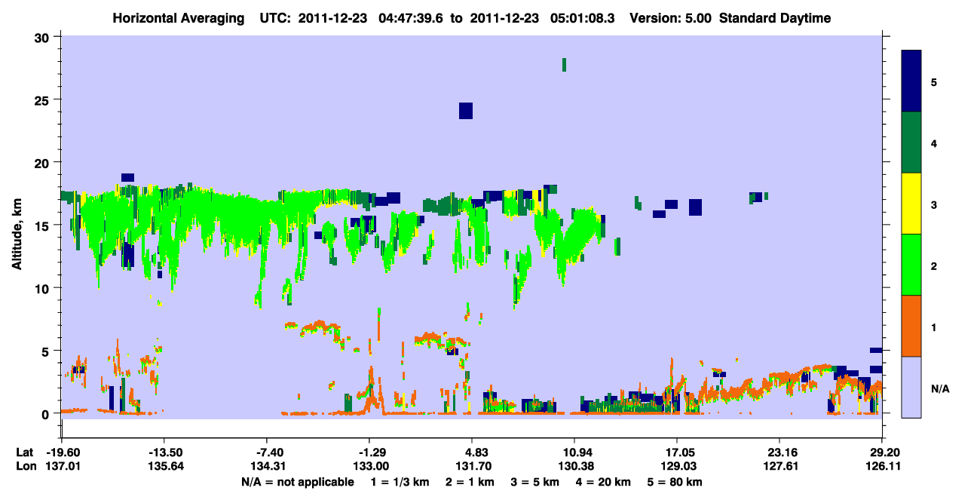Click the y-axis tick label 25
Viewport: 980px width, 503px height.
pos(44,100)
